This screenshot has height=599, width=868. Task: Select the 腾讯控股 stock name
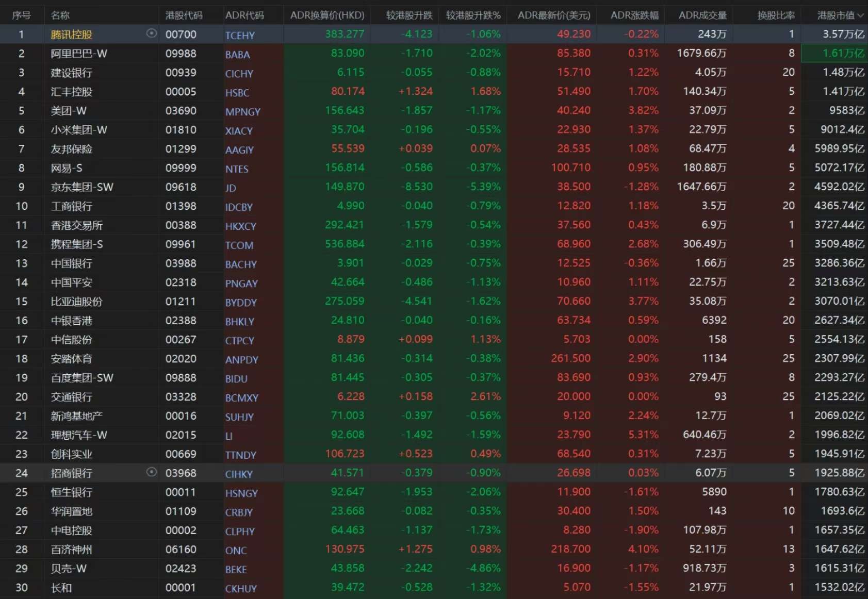coord(72,35)
